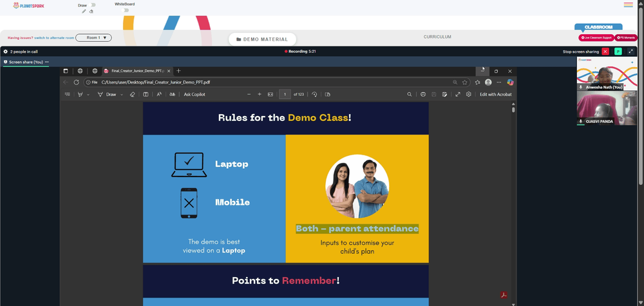Open call settings gear icon

(x=6, y=52)
